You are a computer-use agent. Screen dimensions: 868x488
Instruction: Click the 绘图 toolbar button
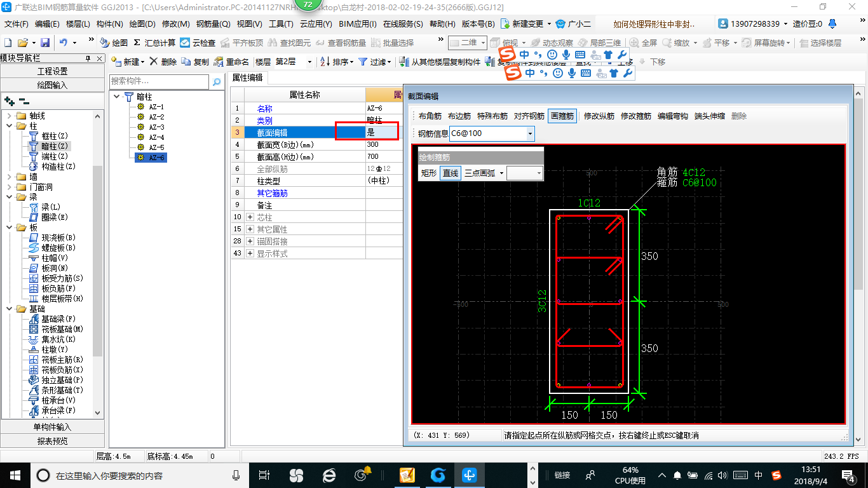114,43
